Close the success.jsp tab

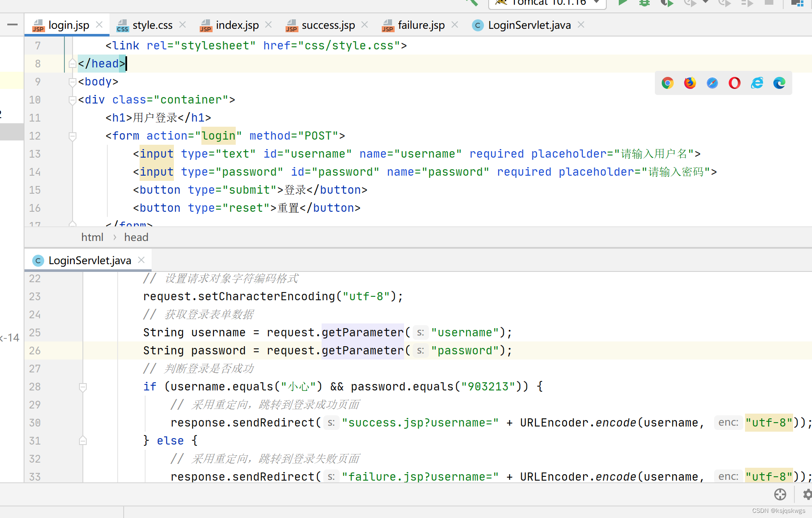(365, 24)
